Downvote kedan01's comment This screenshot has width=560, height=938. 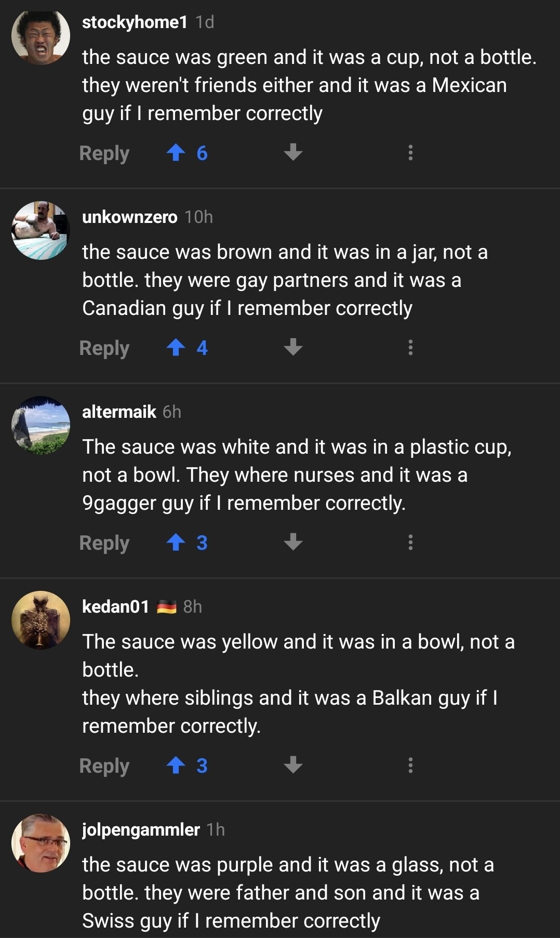tap(293, 765)
